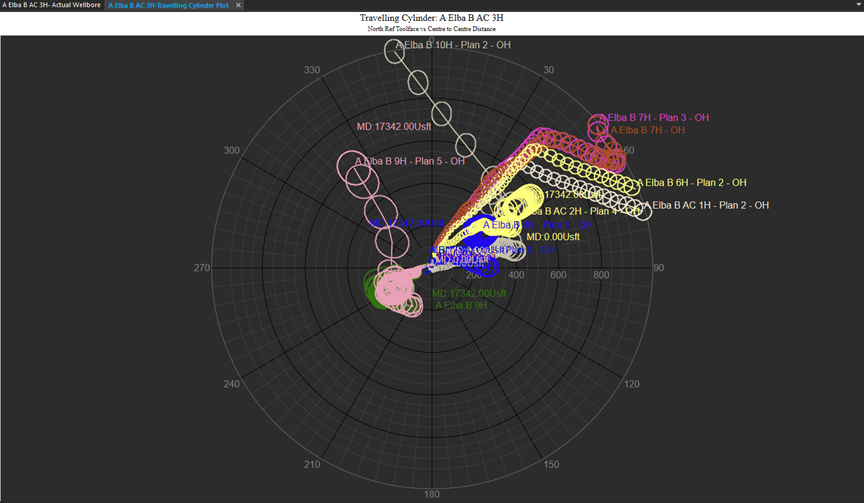Select the A Elba B 10H Plan 2 label

(454, 45)
